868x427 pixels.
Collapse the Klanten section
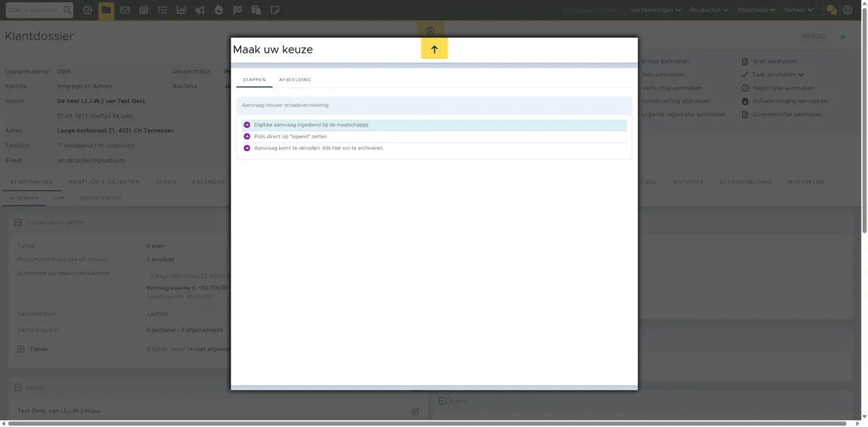[x=17, y=388]
